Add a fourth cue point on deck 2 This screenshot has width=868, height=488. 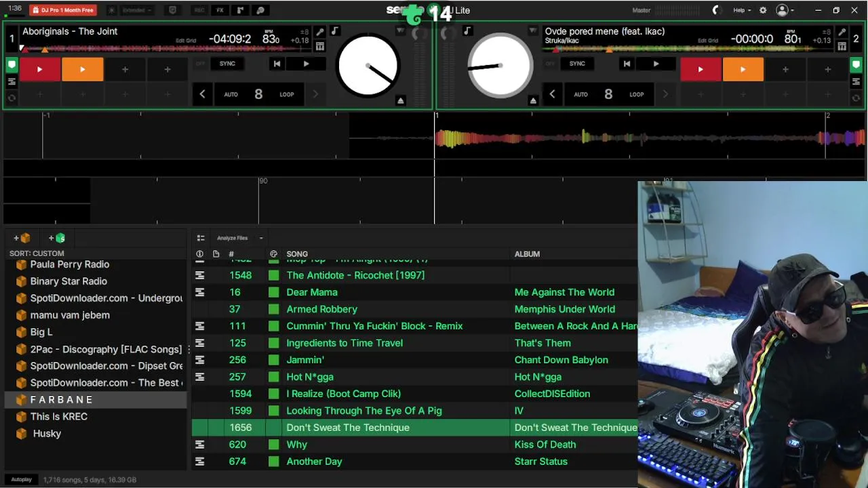click(827, 69)
